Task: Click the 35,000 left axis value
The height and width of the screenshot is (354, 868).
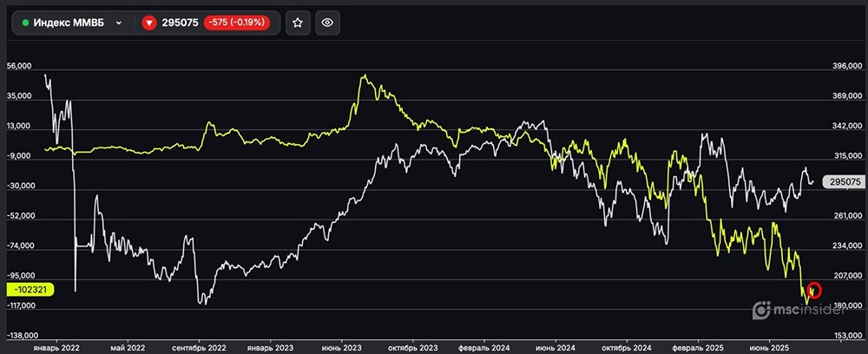Action: coord(19,96)
